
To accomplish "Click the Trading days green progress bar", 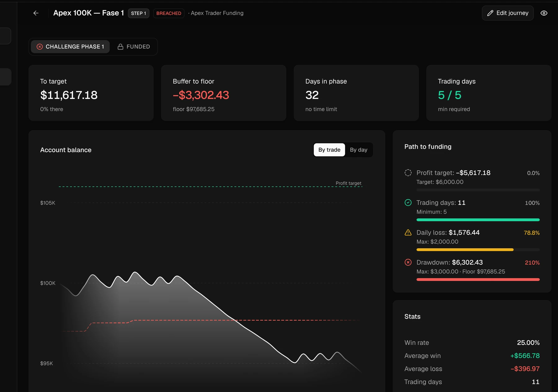I will click(x=478, y=220).
